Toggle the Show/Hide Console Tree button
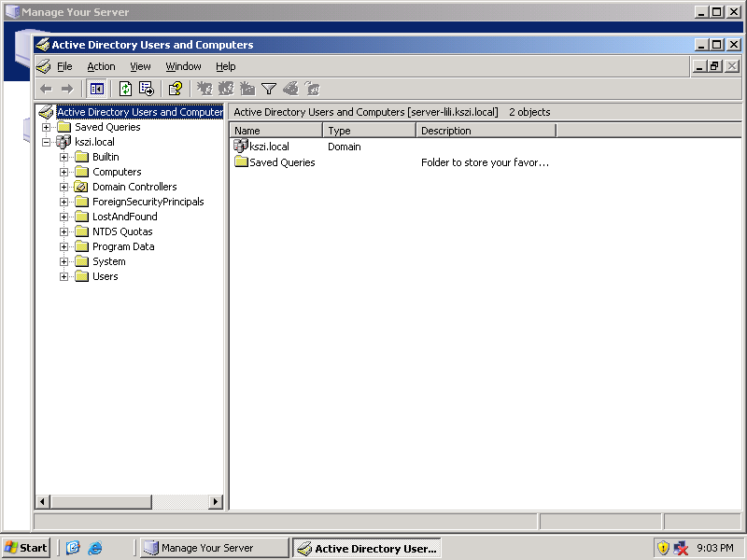This screenshot has height=560, width=747. click(97, 89)
